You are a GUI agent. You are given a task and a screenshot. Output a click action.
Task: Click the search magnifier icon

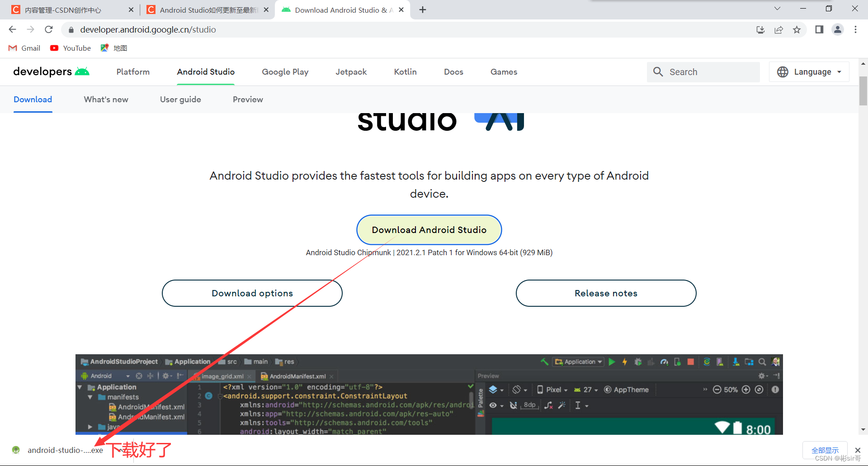tap(658, 72)
